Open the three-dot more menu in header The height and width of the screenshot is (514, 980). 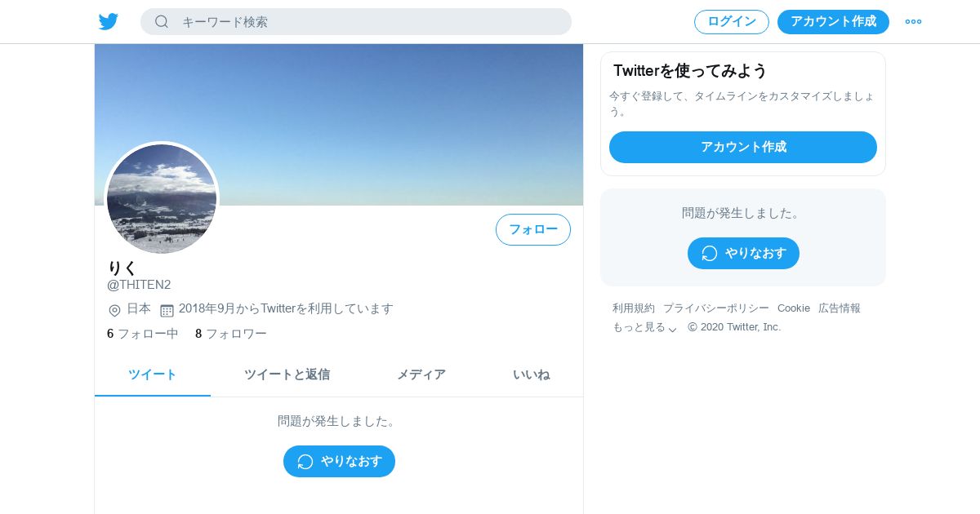(913, 22)
